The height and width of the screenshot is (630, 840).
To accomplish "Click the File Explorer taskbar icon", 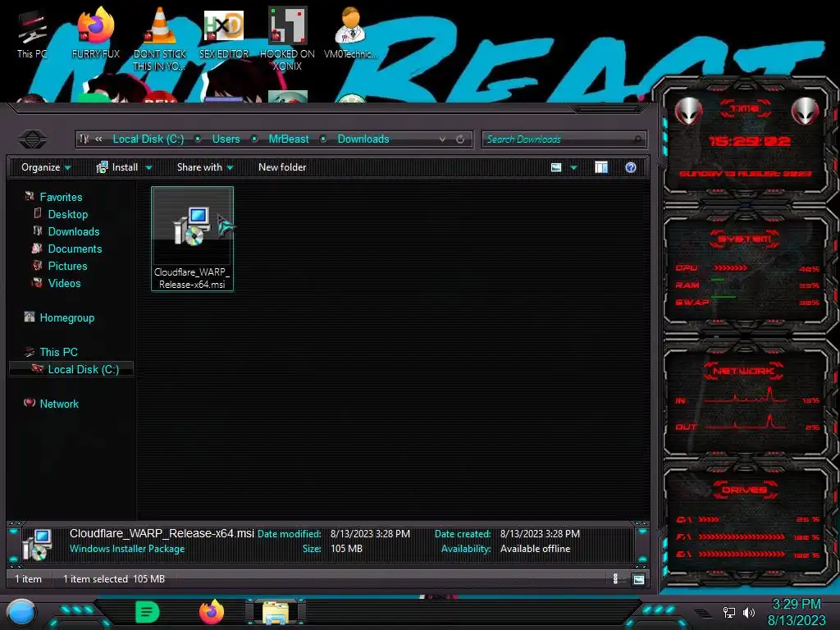I will (x=276, y=612).
